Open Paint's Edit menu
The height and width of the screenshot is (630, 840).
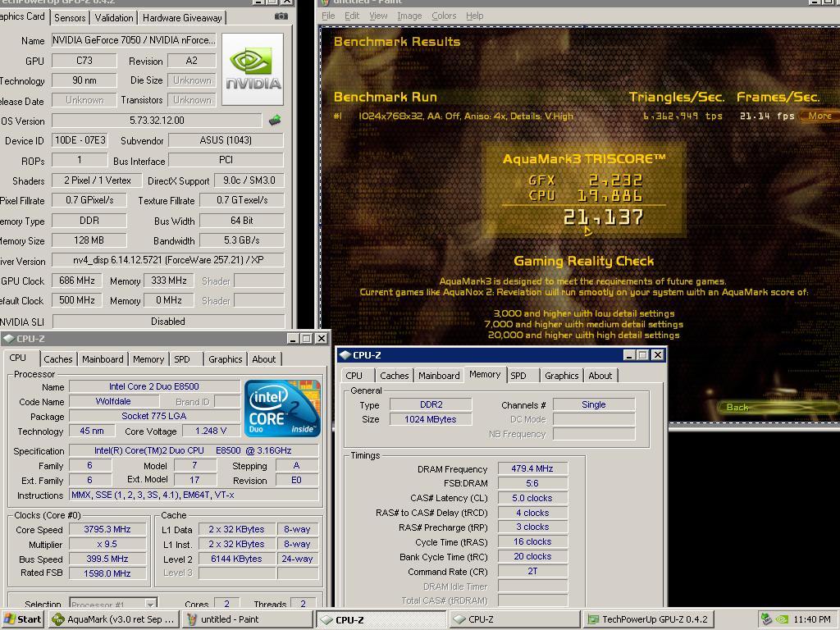[x=351, y=16]
